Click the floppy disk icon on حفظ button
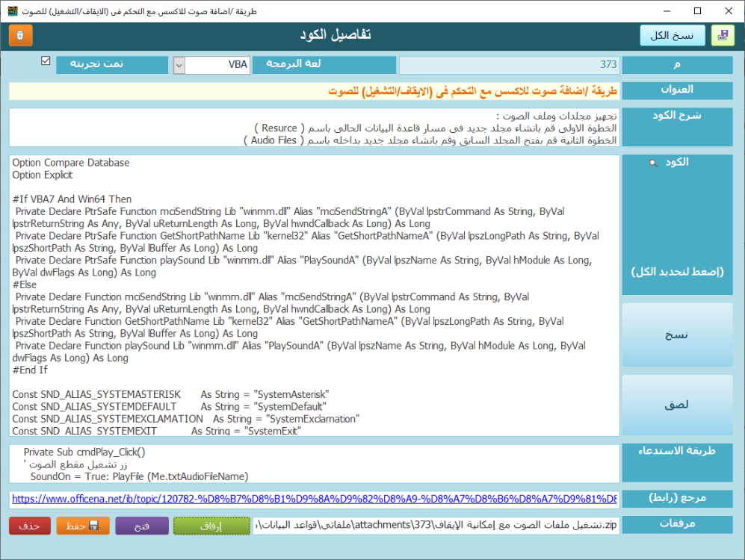Screen dimensions: 745x560 (x=94, y=526)
